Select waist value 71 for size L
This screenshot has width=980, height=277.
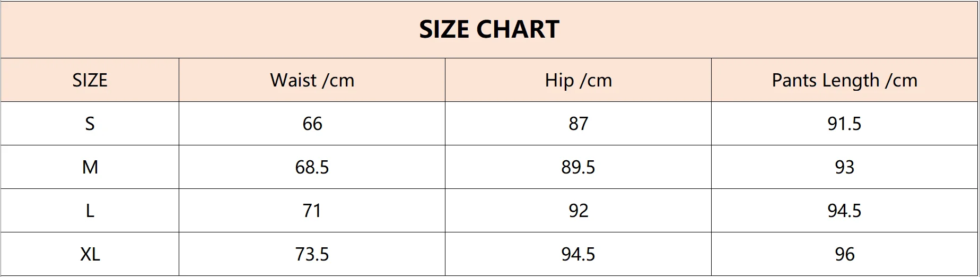[312, 211]
